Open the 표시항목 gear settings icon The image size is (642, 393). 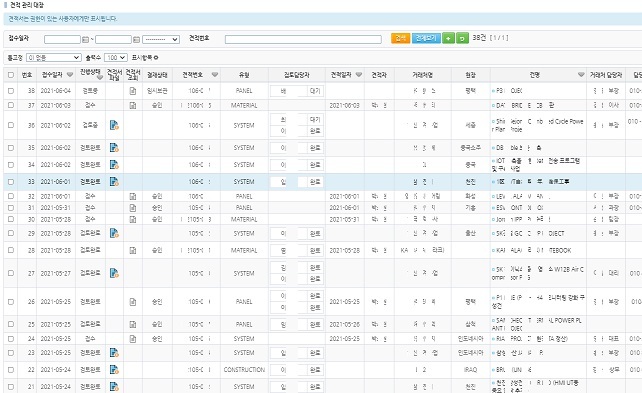click(x=156, y=58)
